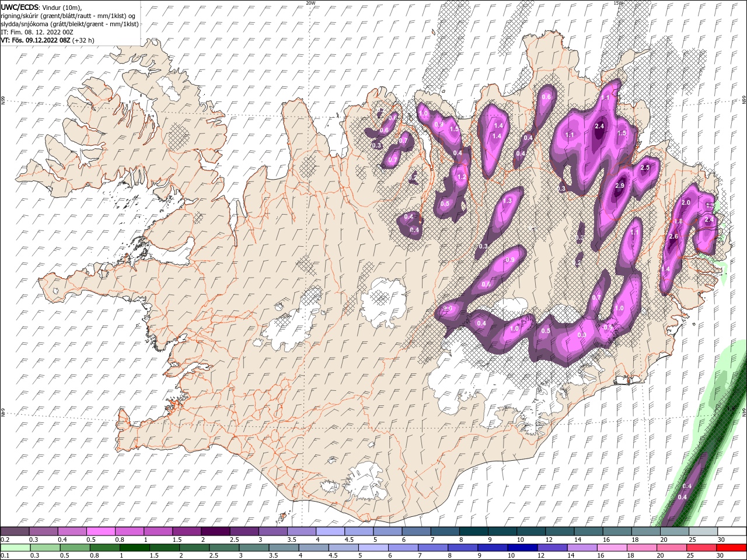
Task: Click the top-row legend swatch between 0.2 and 0.3
Action: click(15, 531)
